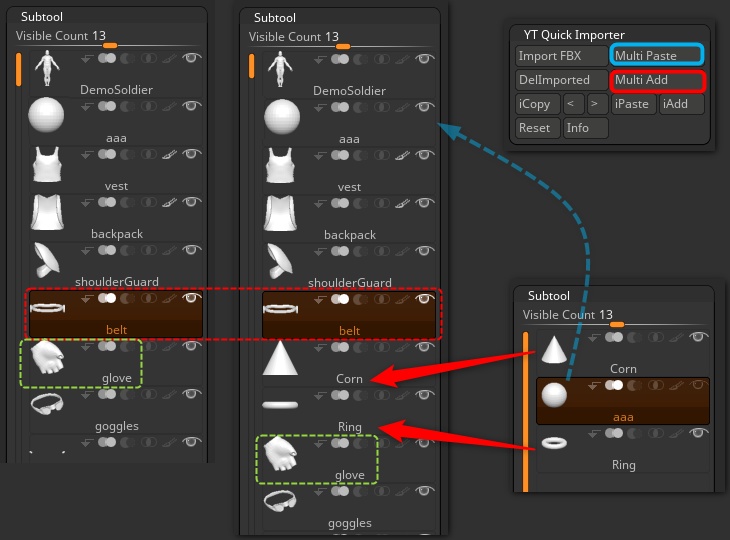
Task: Click the previous '<' arrow button
Action: (x=573, y=104)
